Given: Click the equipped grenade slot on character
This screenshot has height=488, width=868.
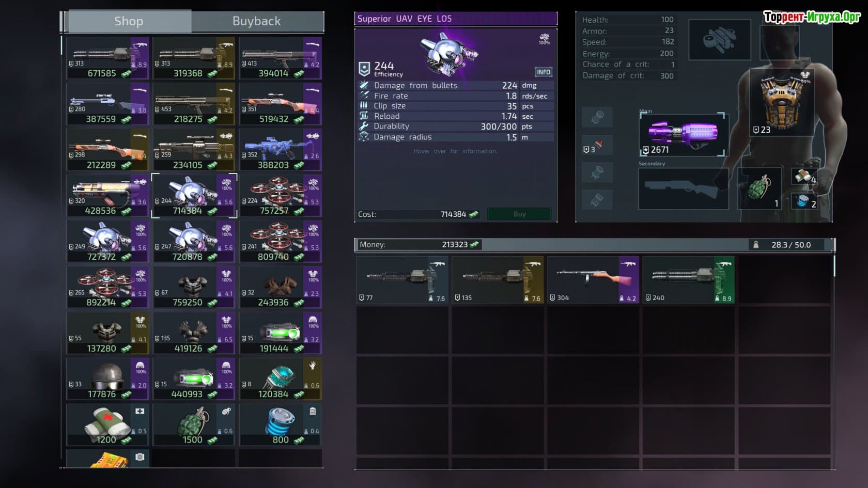Looking at the screenshot, I should [759, 188].
